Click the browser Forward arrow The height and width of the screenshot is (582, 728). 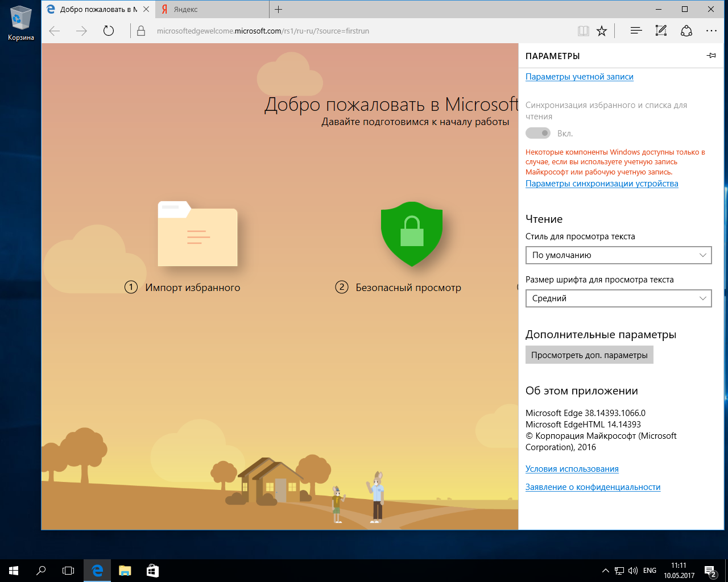pyautogui.click(x=81, y=31)
